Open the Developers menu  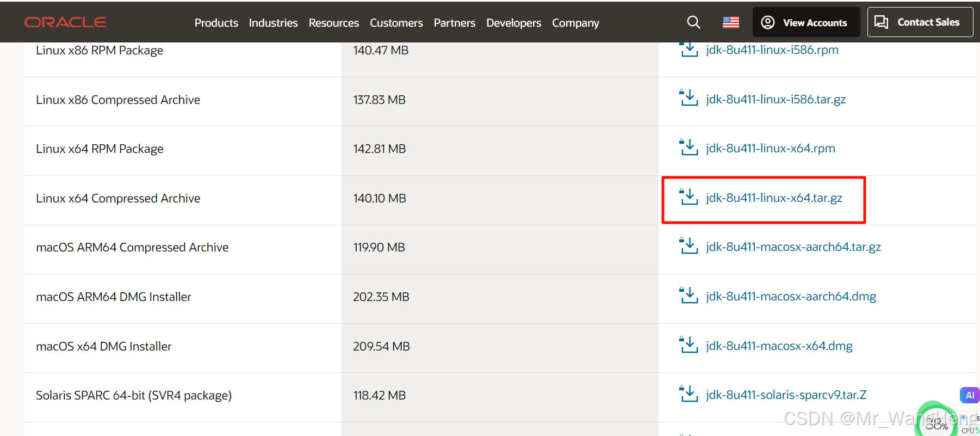[514, 23]
